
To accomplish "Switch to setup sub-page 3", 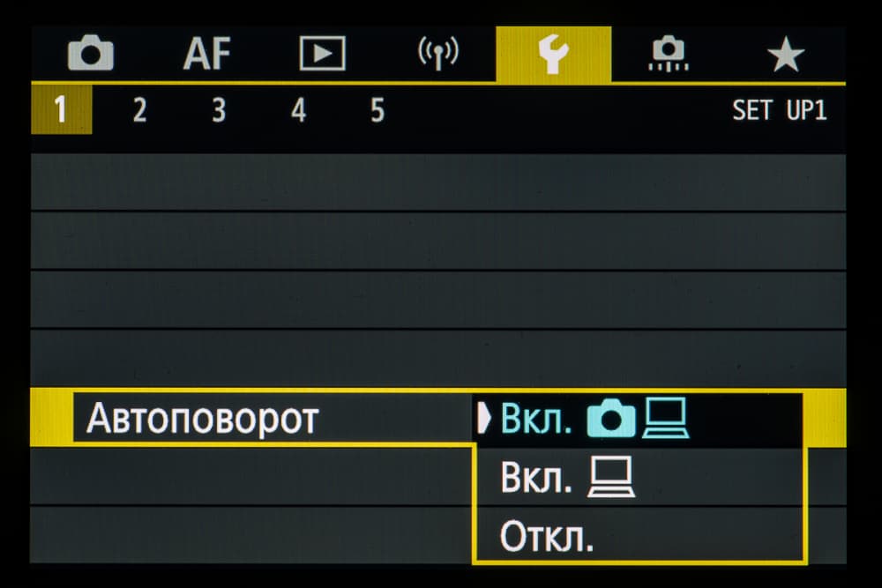I will 219,111.
